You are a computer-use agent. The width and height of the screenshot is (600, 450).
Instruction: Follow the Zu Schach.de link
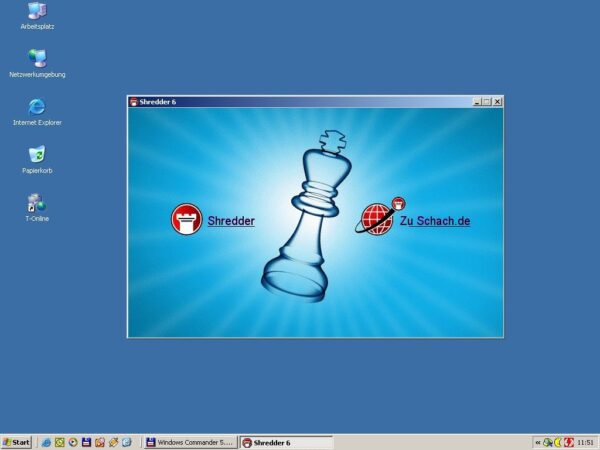434,221
